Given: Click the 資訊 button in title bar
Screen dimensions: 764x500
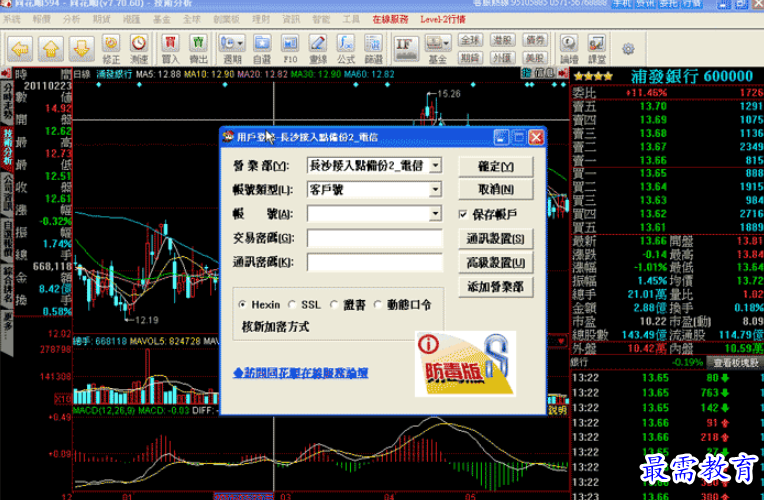Looking at the screenshot, I should point(645,4).
